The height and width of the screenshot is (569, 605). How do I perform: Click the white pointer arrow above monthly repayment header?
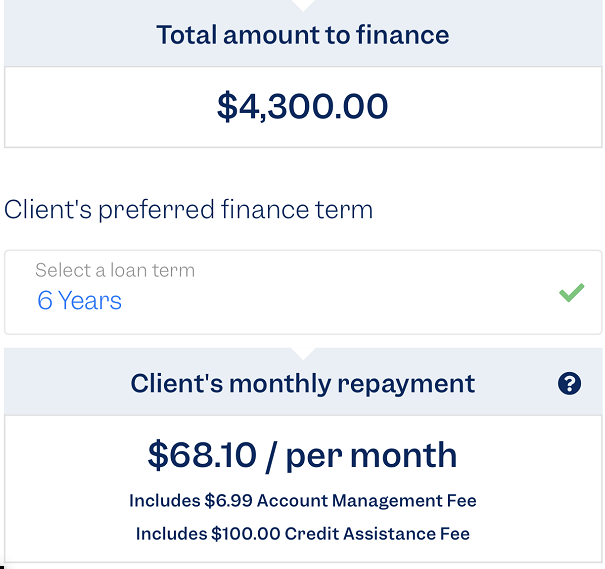303,353
